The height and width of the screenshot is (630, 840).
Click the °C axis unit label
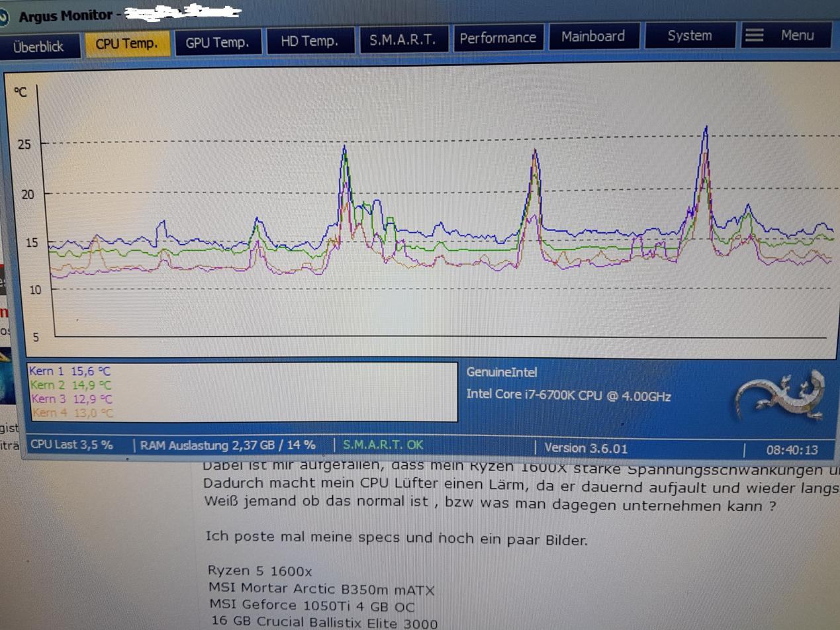coord(21,93)
